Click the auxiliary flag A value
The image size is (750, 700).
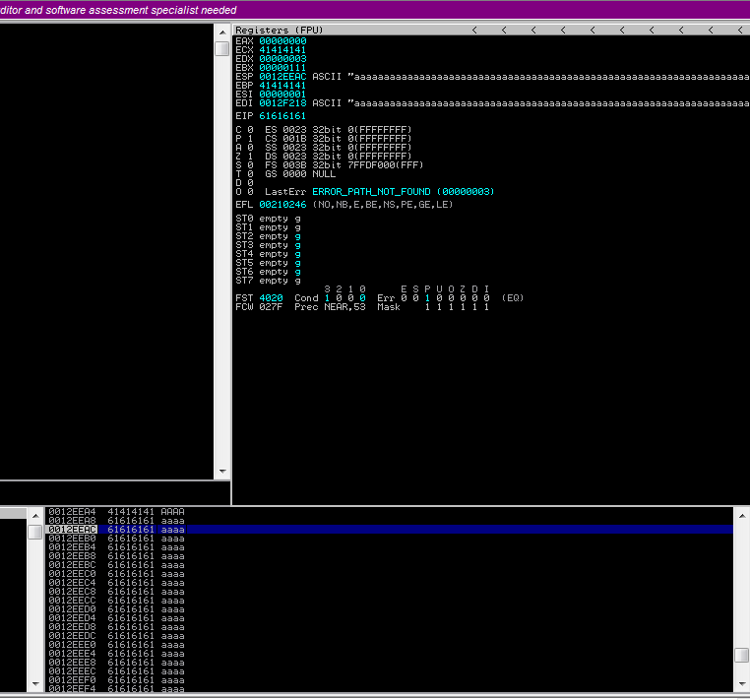[250, 148]
